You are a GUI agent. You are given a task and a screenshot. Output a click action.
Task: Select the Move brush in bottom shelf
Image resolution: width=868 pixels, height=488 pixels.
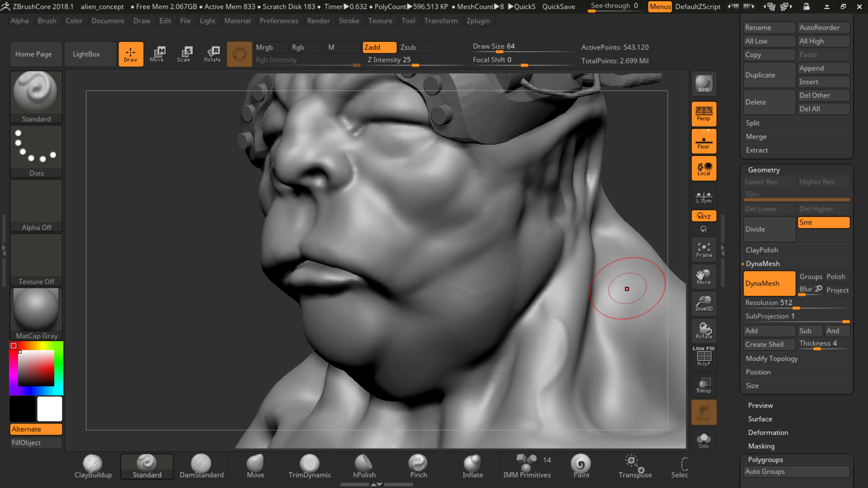point(255,466)
